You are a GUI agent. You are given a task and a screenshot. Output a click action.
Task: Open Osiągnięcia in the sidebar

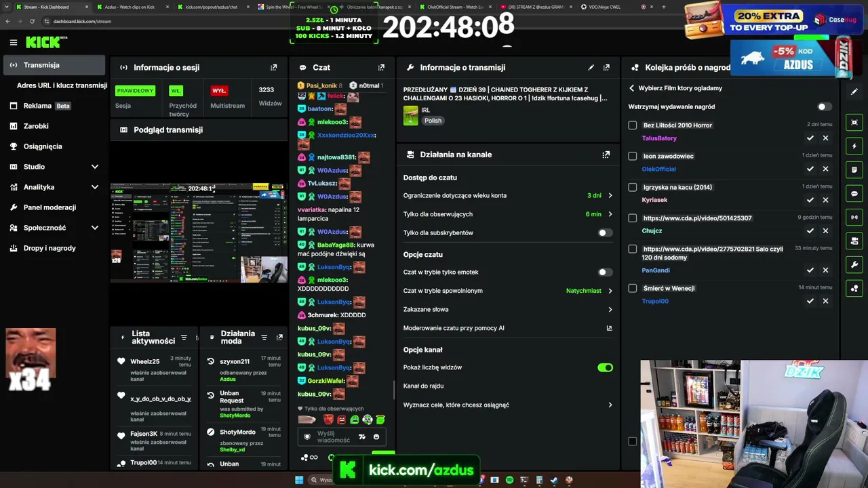(x=54, y=146)
